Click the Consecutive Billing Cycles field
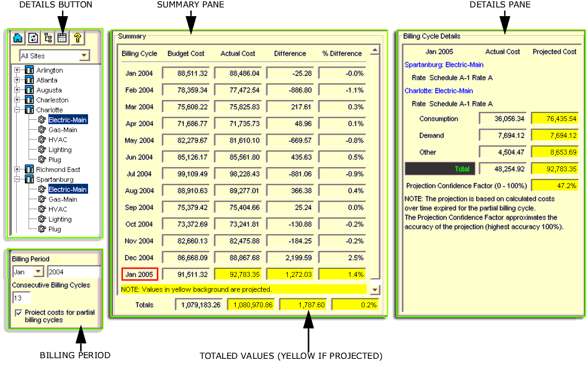 (22, 298)
